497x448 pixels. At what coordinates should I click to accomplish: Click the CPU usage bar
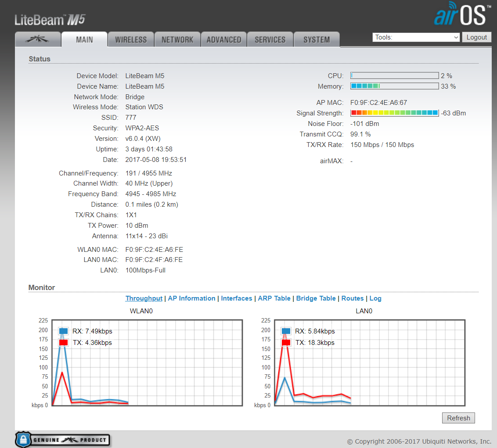pyautogui.click(x=394, y=76)
